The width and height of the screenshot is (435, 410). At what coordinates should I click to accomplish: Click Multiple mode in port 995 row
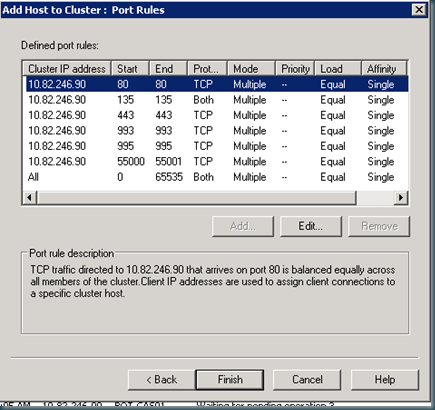tap(250, 146)
